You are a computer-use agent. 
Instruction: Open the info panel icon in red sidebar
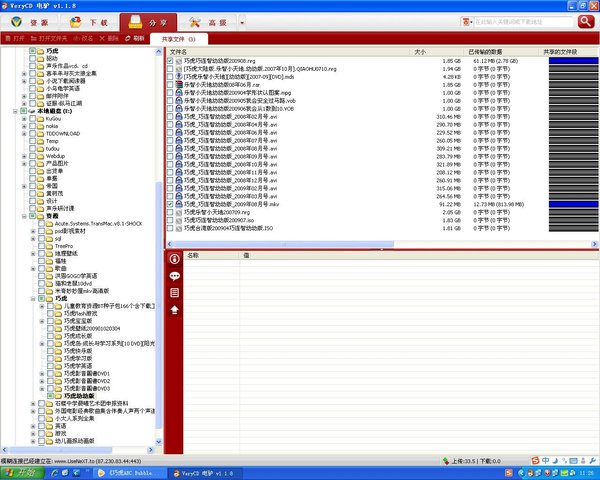point(174,259)
